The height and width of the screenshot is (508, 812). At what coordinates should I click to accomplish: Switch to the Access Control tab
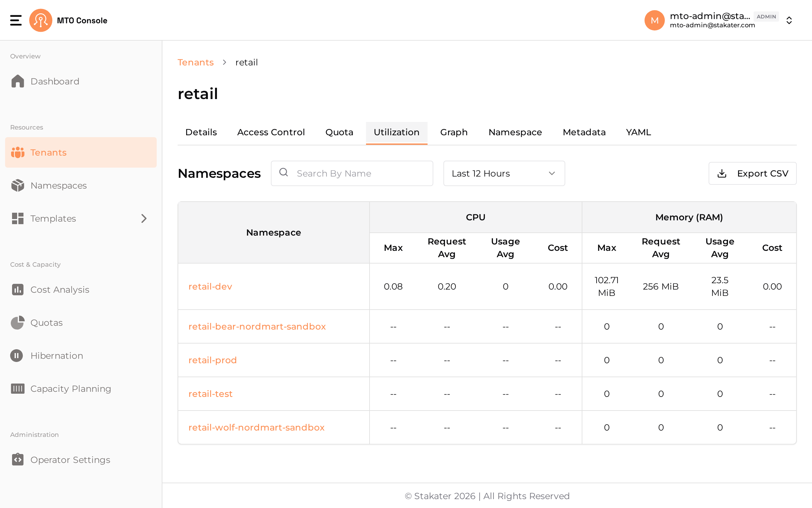point(271,132)
